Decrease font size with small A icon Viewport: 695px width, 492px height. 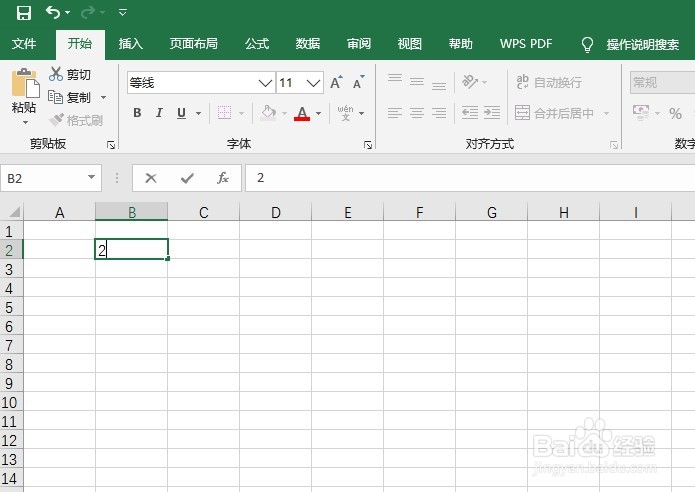click(x=359, y=82)
